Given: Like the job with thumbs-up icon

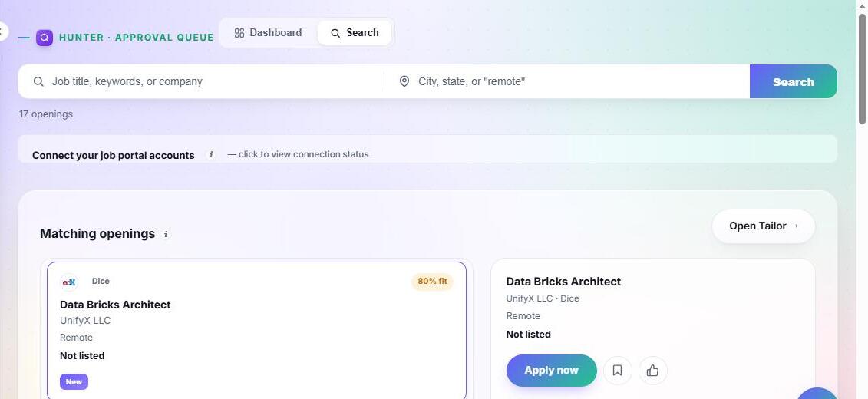Looking at the screenshot, I should (x=652, y=370).
